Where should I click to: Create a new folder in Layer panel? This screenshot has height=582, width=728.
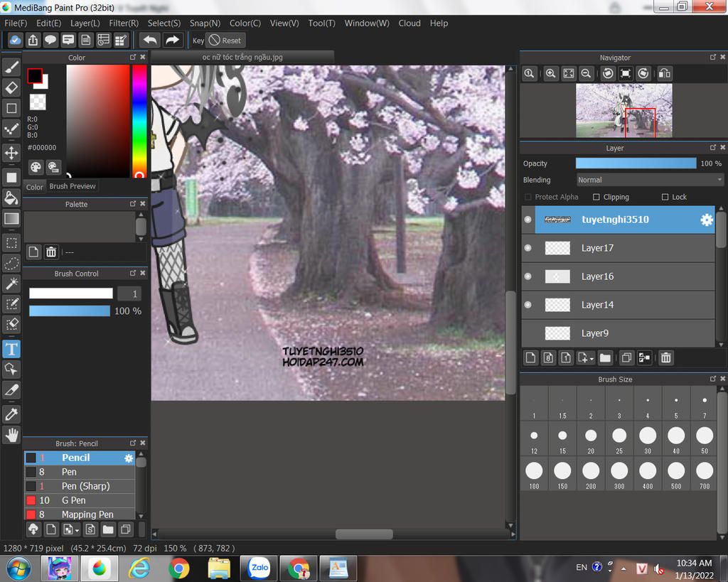(605, 358)
